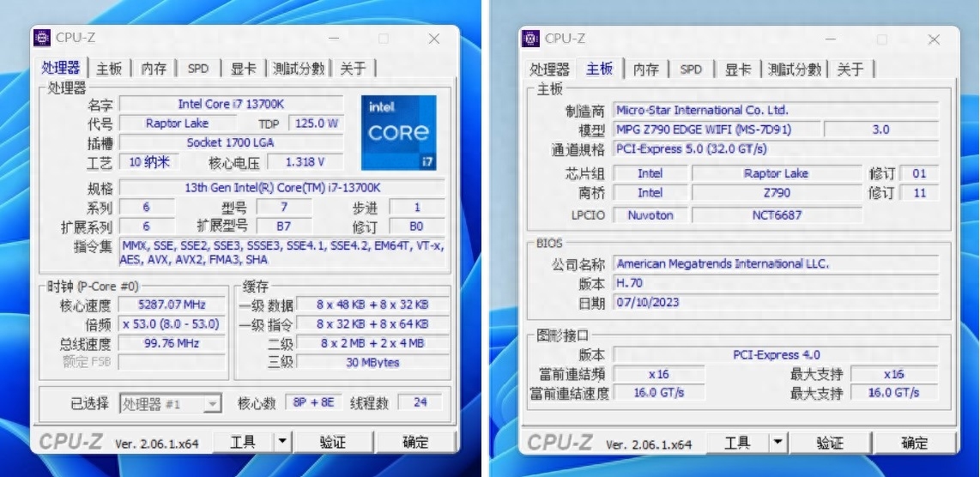The height and width of the screenshot is (477, 980).
Task: Click the B7 extended model value
Action: [284, 226]
